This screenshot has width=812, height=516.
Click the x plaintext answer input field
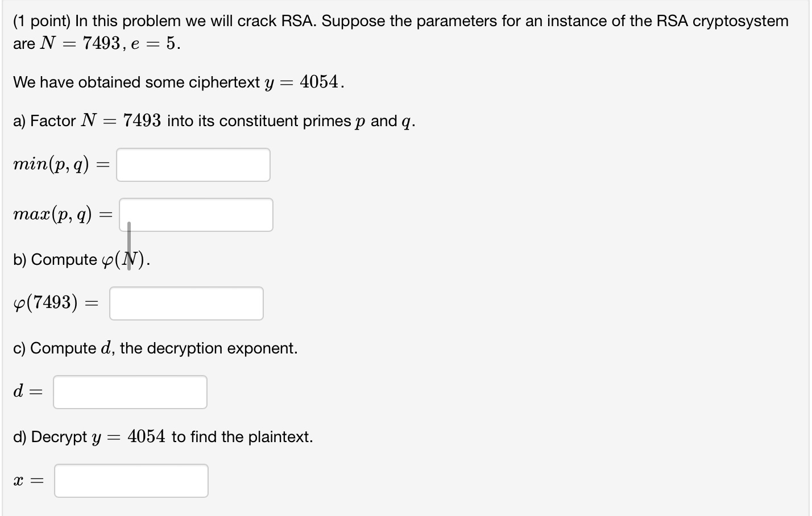tap(131, 480)
